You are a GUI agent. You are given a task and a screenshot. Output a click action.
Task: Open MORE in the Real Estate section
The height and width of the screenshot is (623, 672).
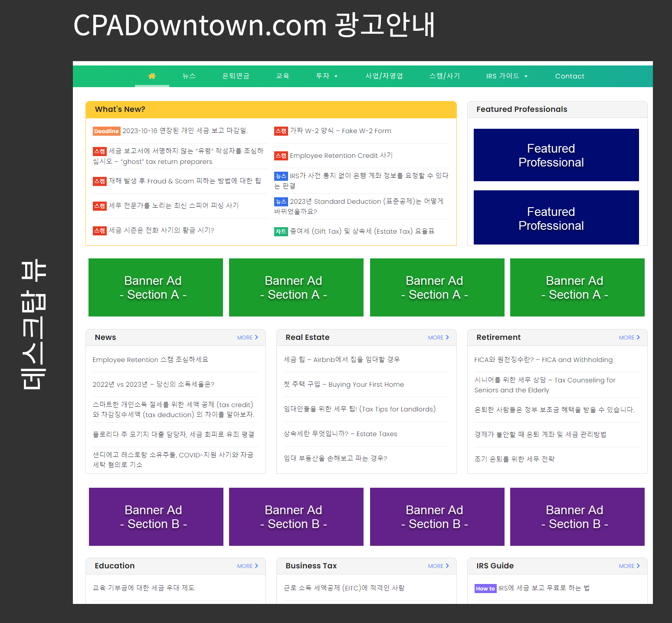click(x=436, y=338)
